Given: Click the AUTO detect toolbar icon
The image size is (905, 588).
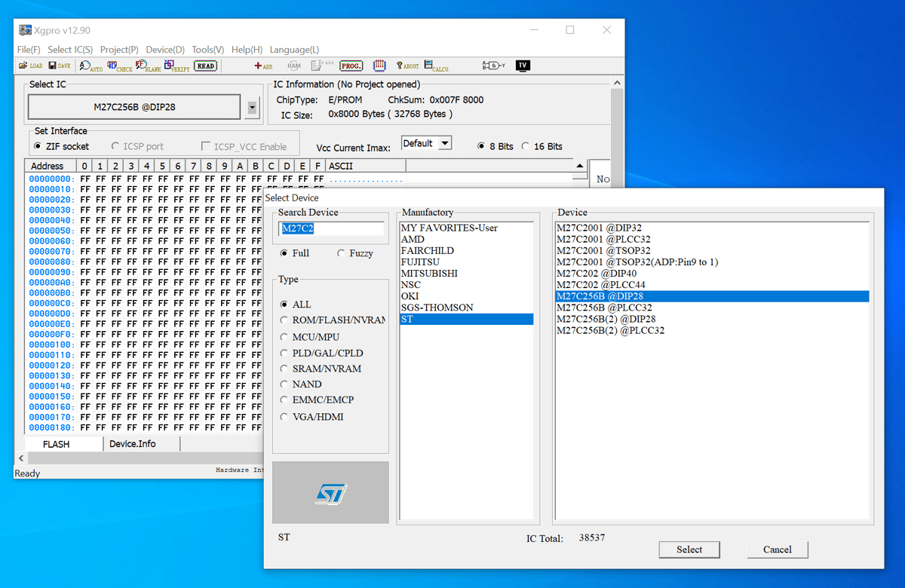Looking at the screenshot, I should (90, 66).
